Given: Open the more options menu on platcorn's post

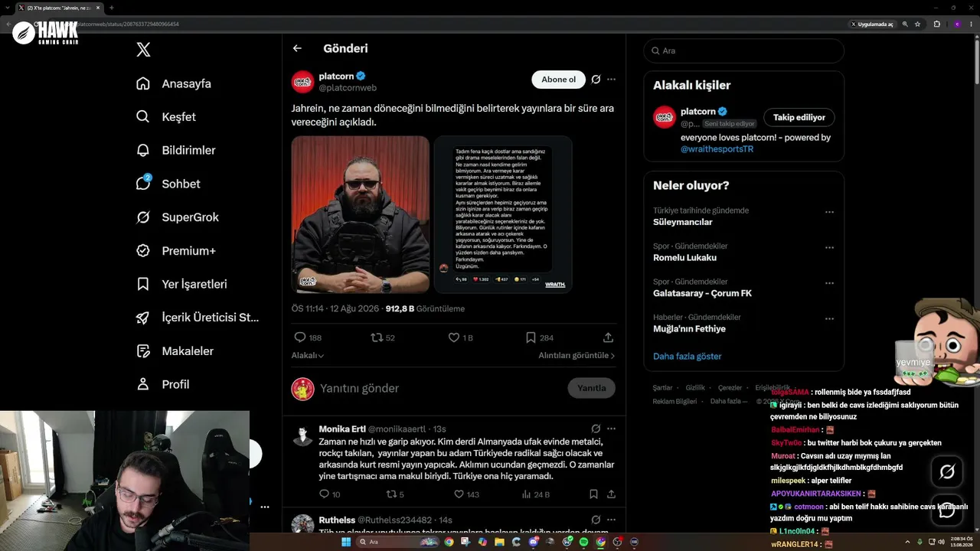Looking at the screenshot, I should (611, 80).
